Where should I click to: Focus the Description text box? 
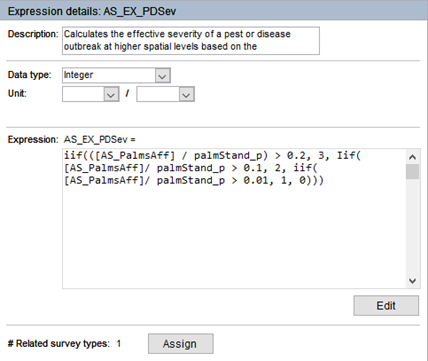pos(191,41)
